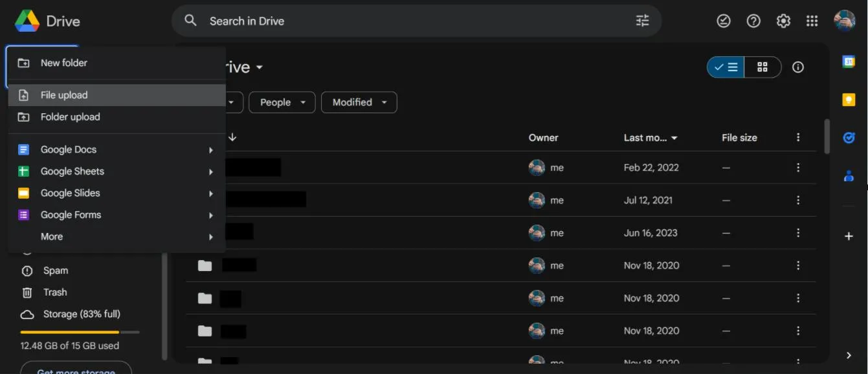
Task: Click the search magnifier icon
Action: [x=190, y=21]
